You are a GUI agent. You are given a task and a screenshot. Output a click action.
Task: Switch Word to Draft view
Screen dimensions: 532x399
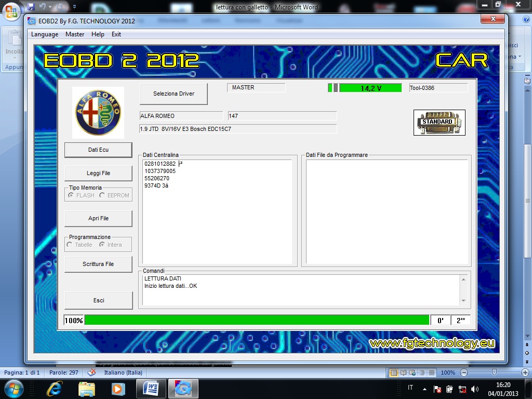pyautogui.click(x=432, y=373)
